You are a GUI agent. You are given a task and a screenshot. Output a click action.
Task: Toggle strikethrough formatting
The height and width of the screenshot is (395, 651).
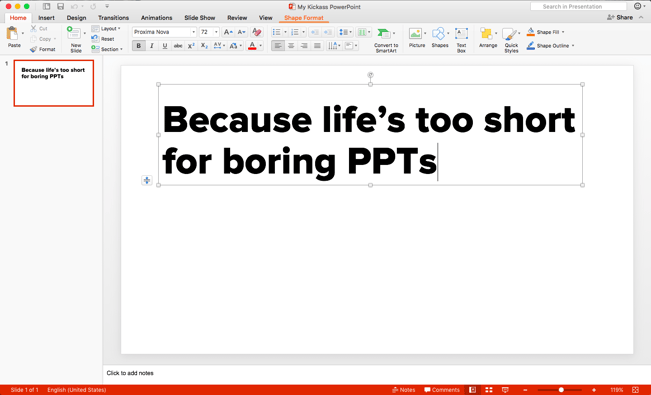tap(178, 46)
